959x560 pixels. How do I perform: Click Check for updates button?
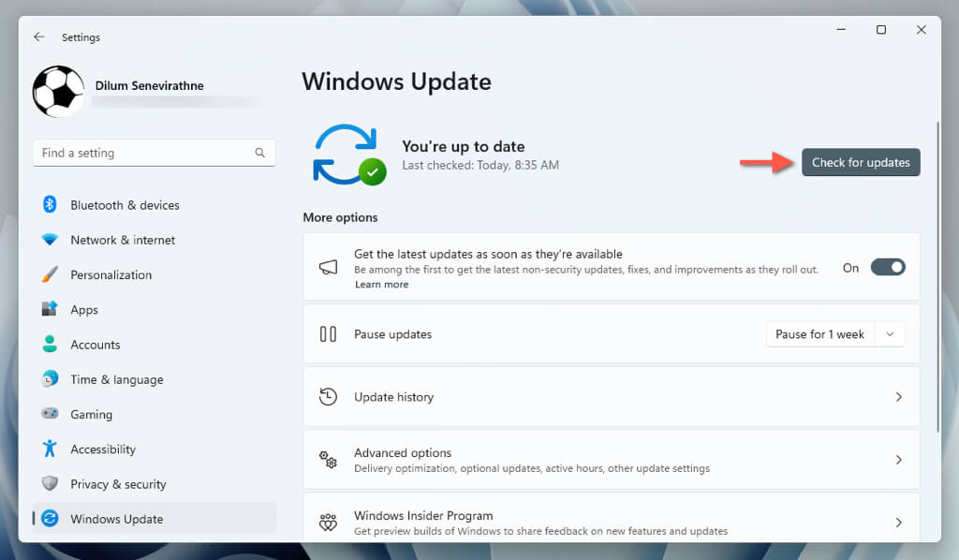[861, 162]
